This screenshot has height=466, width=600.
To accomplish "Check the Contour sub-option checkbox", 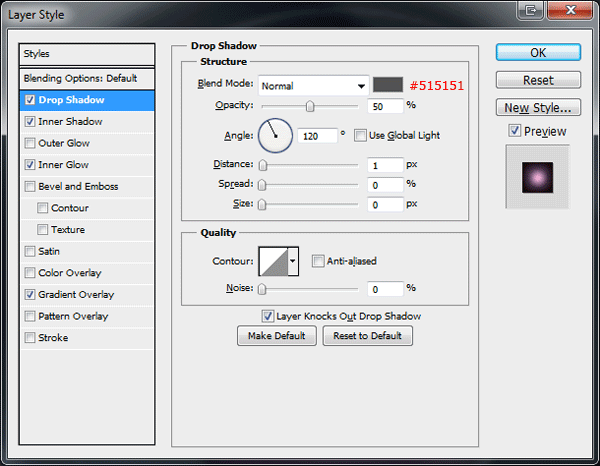I will click(42, 208).
